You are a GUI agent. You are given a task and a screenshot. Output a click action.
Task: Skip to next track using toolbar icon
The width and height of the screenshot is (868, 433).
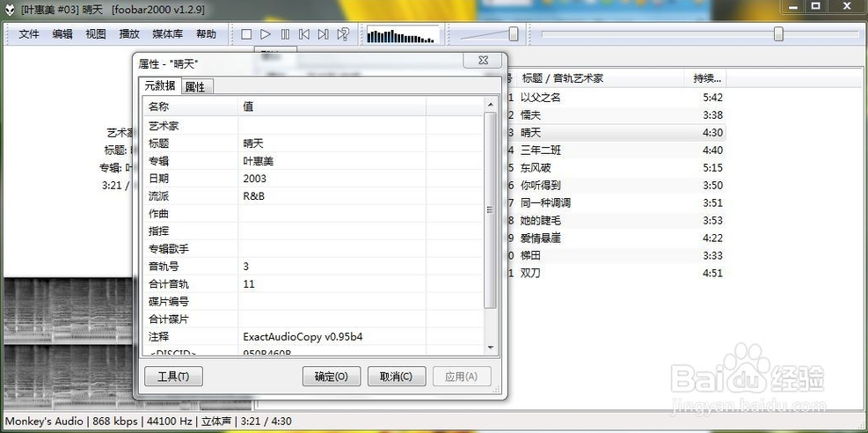point(324,34)
